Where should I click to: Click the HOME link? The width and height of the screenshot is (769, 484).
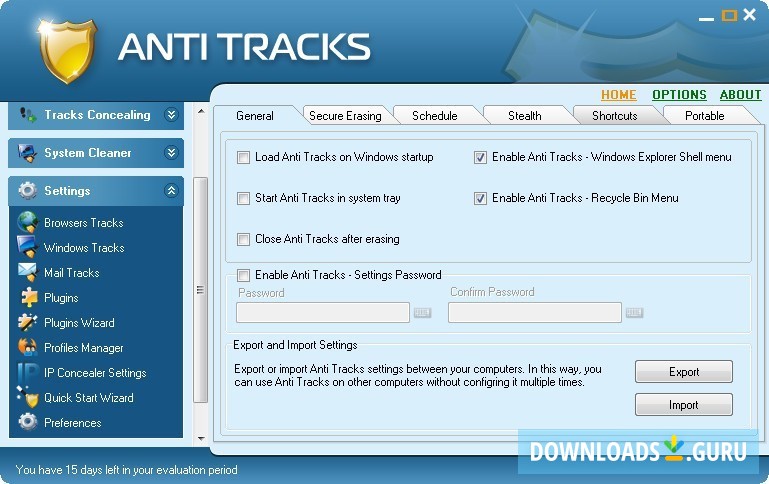(x=619, y=95)
